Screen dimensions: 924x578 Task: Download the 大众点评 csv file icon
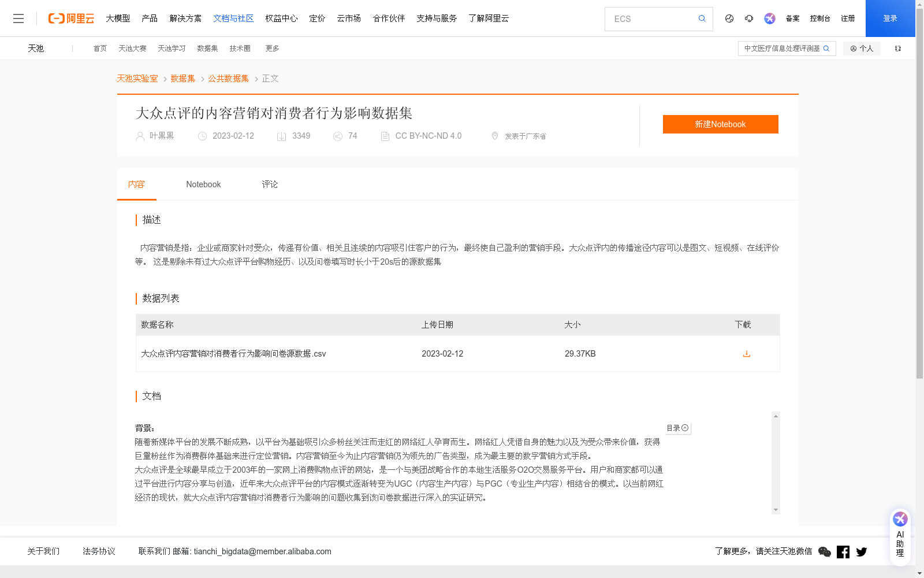click(747, 354)
